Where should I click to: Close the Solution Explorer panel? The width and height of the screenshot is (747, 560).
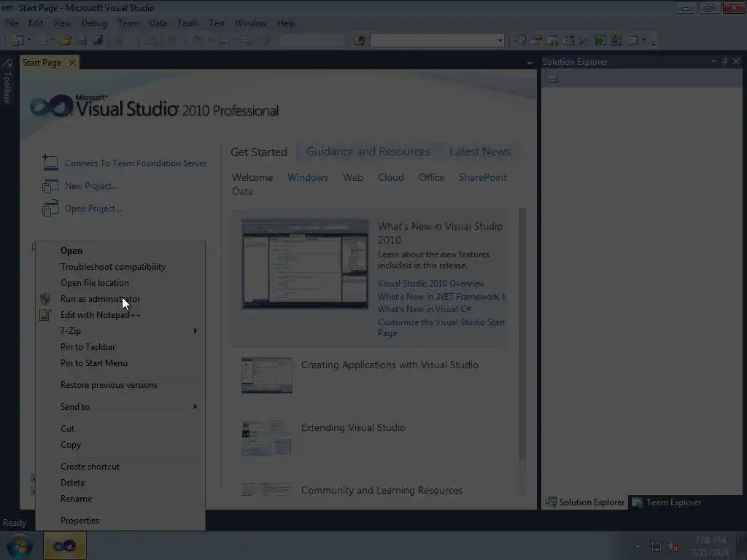[x=736, y=61]
